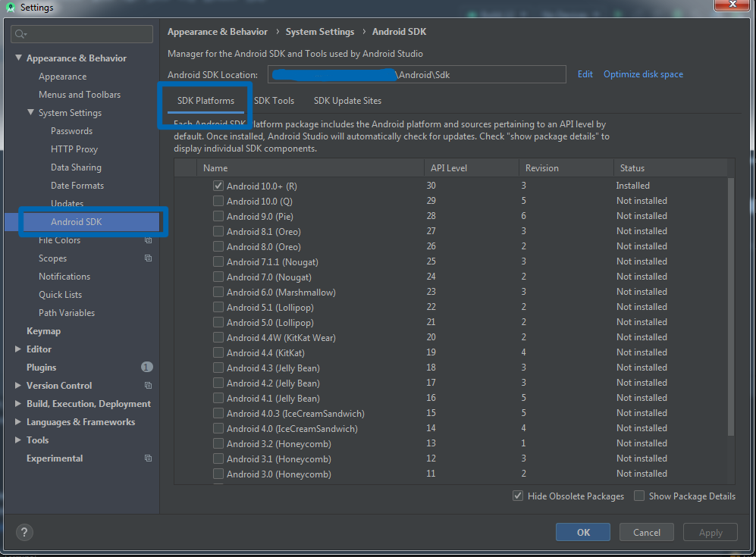Open the SDK Update Sites tab
The image size is (756, 557).
[347, 101]
